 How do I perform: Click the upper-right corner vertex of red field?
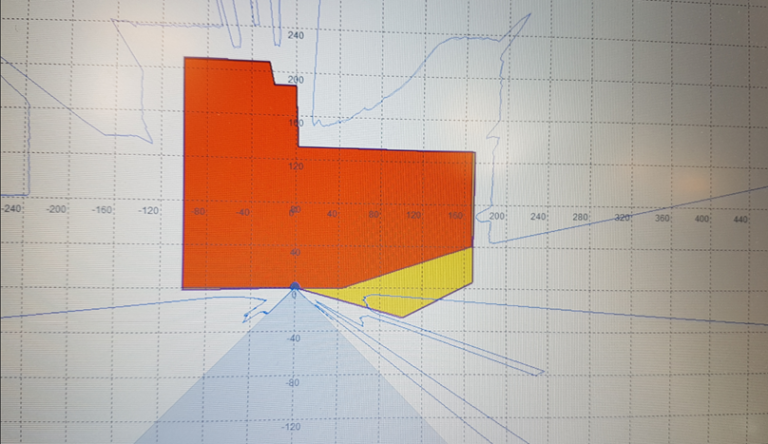(x=473, y=152)
